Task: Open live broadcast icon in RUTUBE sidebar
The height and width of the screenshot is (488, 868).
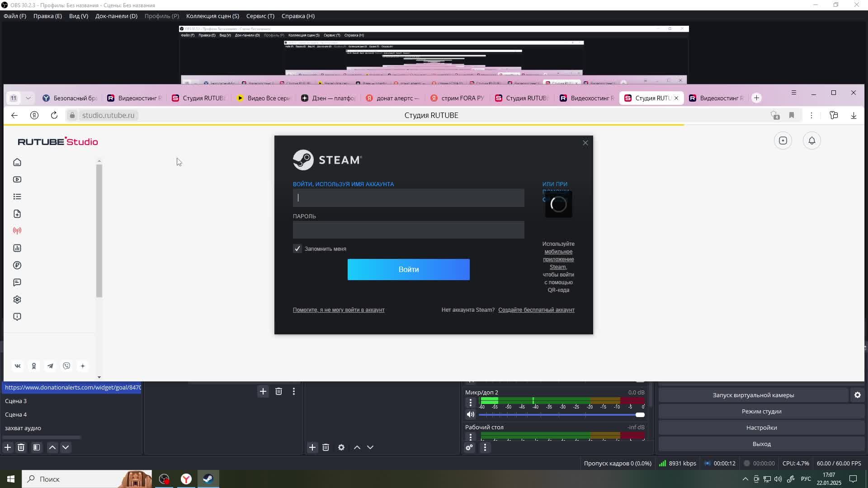Action: click(x=17, y=231)
